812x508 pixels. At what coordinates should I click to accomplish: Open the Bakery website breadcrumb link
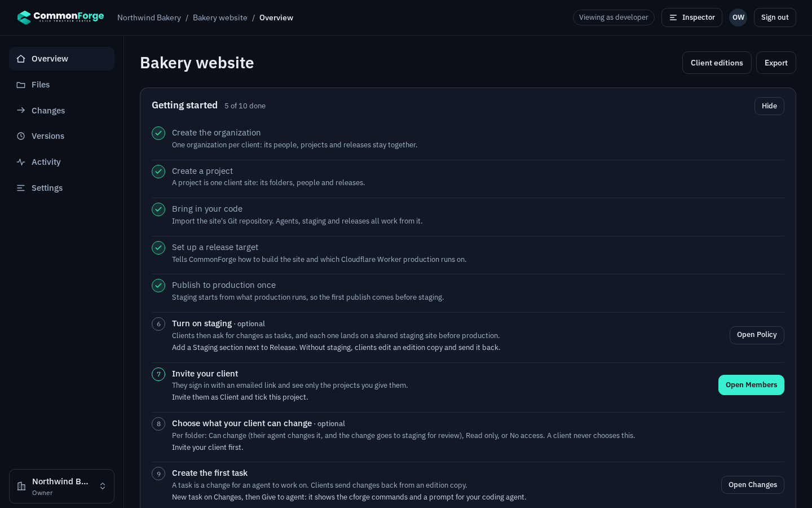pyautogui.click(x=220, y=17)
